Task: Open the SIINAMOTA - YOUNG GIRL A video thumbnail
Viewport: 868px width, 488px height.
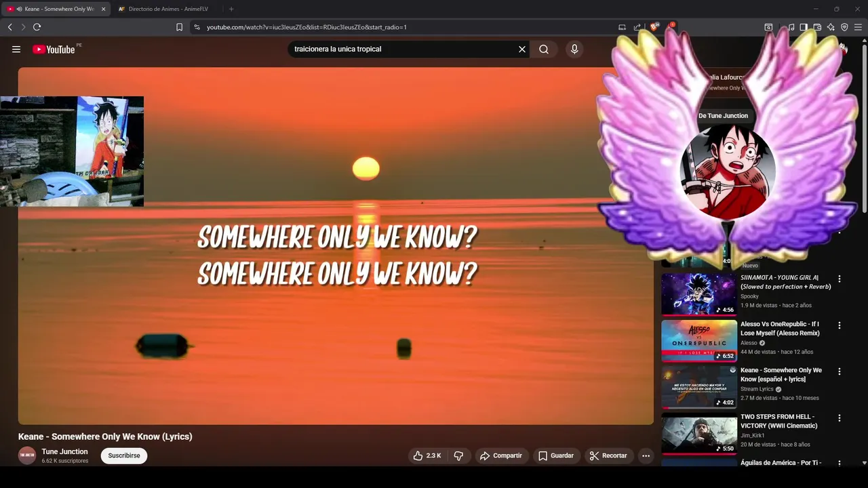Action: pos(699,294)
